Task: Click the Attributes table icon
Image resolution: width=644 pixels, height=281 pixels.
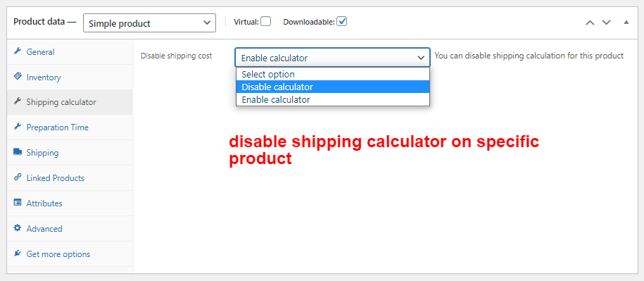Action: [x=18, y=203]
